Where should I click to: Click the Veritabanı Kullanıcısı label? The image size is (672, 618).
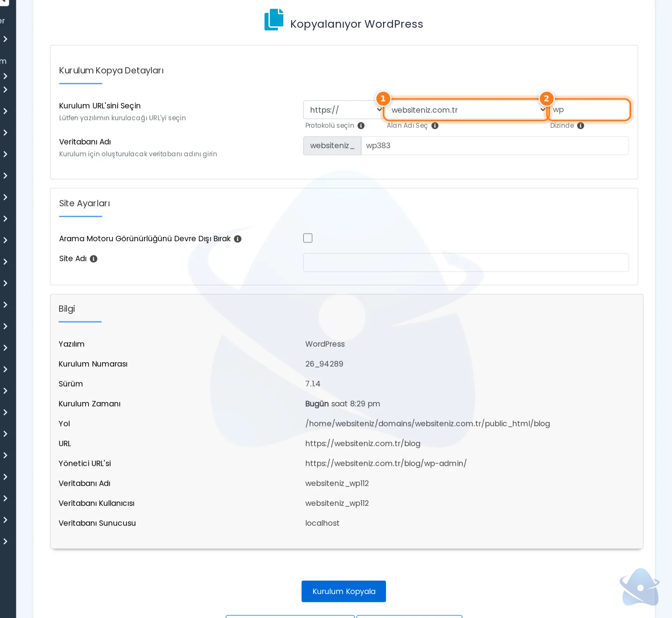97,503
